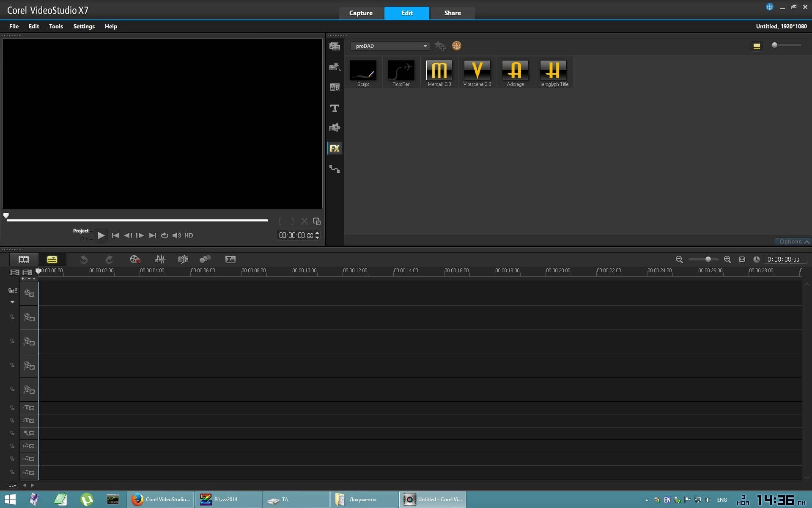
Task: Open the Media library panel icon
Action: (x=335, y=46)
